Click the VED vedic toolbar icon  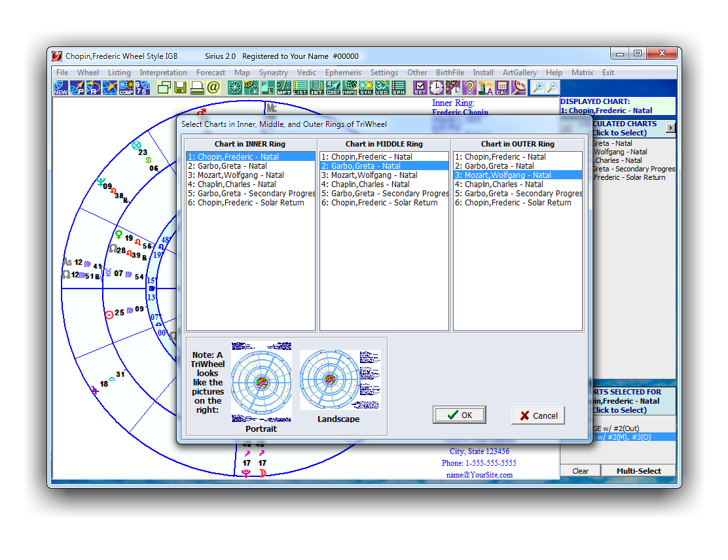pyautogui.click(x=382, y=87)
